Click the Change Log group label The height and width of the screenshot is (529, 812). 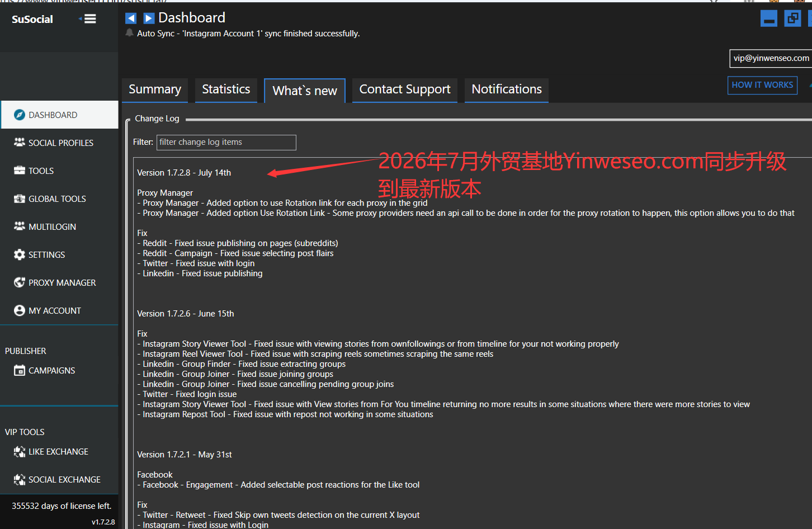pos(157,119)
